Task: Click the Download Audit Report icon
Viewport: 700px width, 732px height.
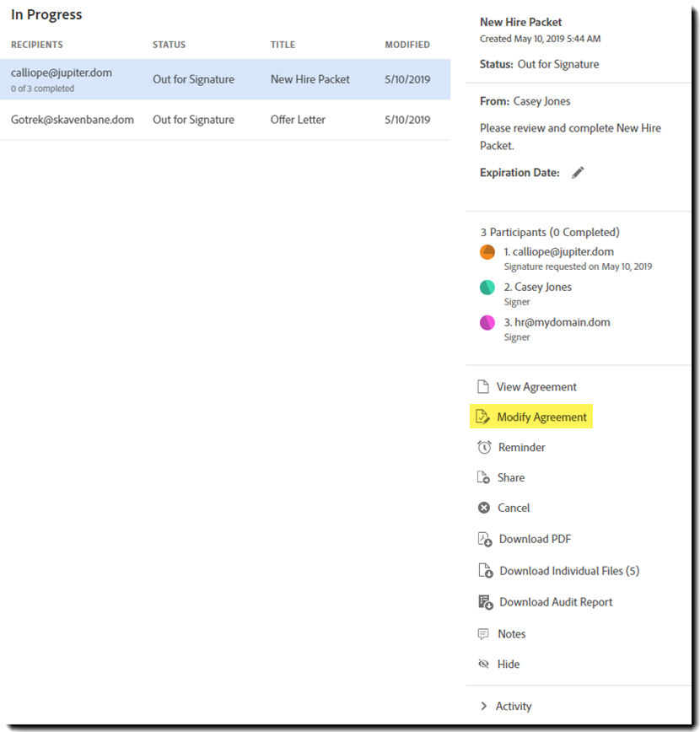Action: (x=486, y=602)
